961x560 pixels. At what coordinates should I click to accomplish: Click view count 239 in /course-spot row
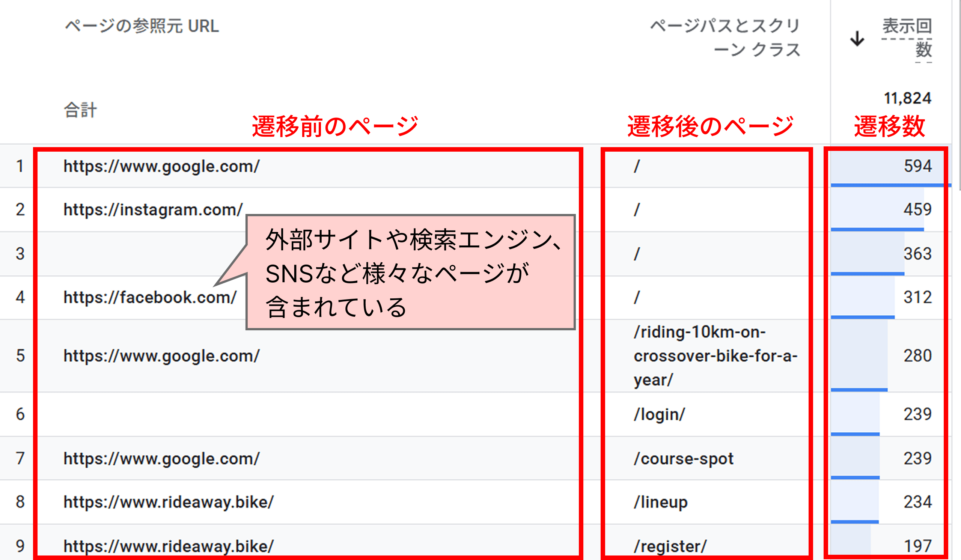917,459
